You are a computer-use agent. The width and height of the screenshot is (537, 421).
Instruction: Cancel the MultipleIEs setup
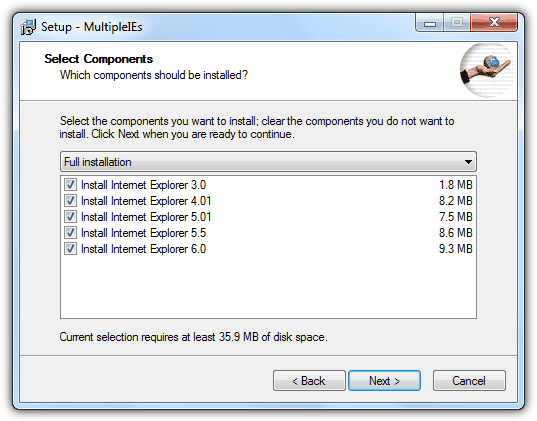click(469, 381)
